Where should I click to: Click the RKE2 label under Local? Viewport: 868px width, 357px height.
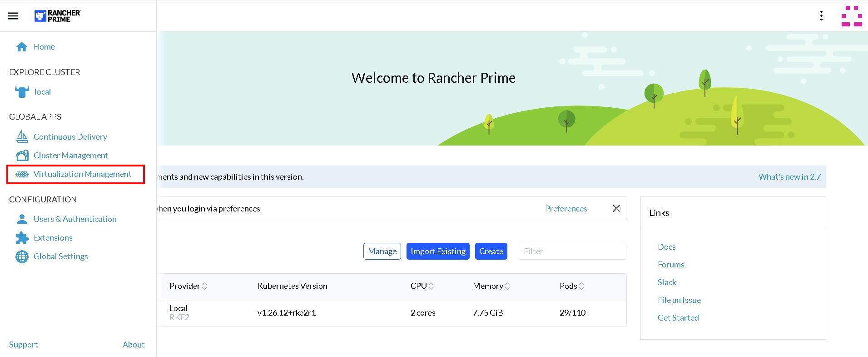pos(179,317)
